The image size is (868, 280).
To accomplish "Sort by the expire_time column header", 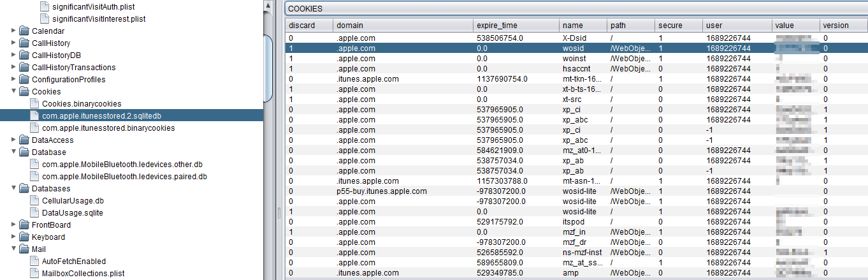I will pos(516,26).
